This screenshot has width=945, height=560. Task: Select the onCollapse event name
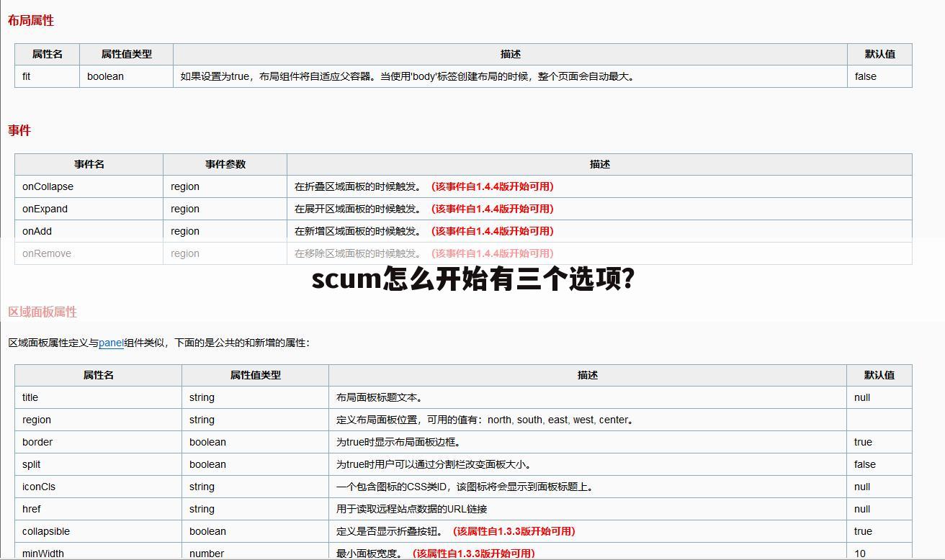point(48,186)
